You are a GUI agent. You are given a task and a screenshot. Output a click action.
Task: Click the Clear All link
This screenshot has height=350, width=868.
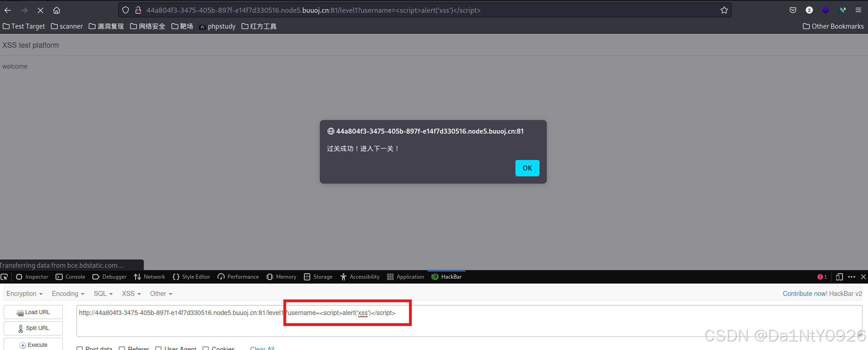pos(262,348)
